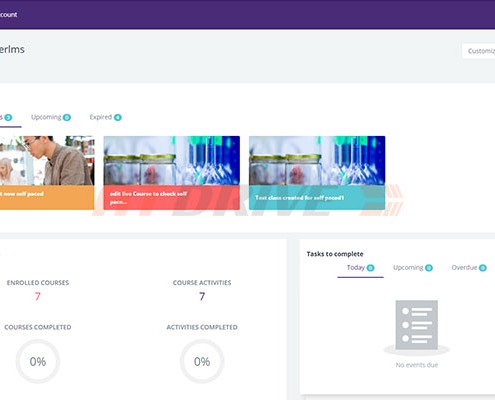Click the Enrolled Courses value 7

[x=38, y=296]
